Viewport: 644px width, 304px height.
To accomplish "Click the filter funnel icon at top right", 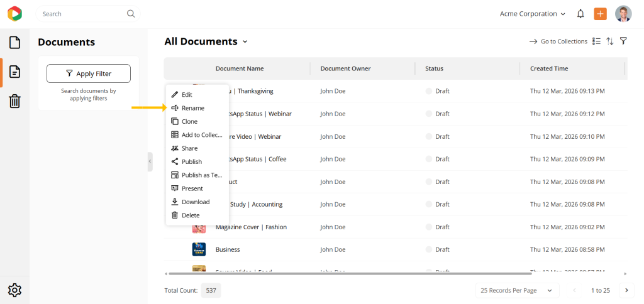I will point(623,41).
